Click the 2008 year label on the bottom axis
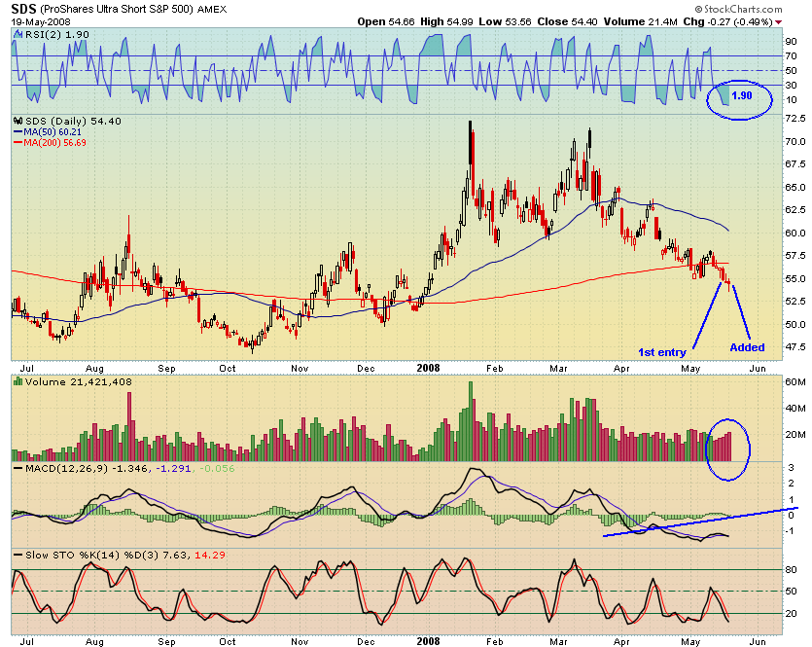812x647 pixels. 428,641
